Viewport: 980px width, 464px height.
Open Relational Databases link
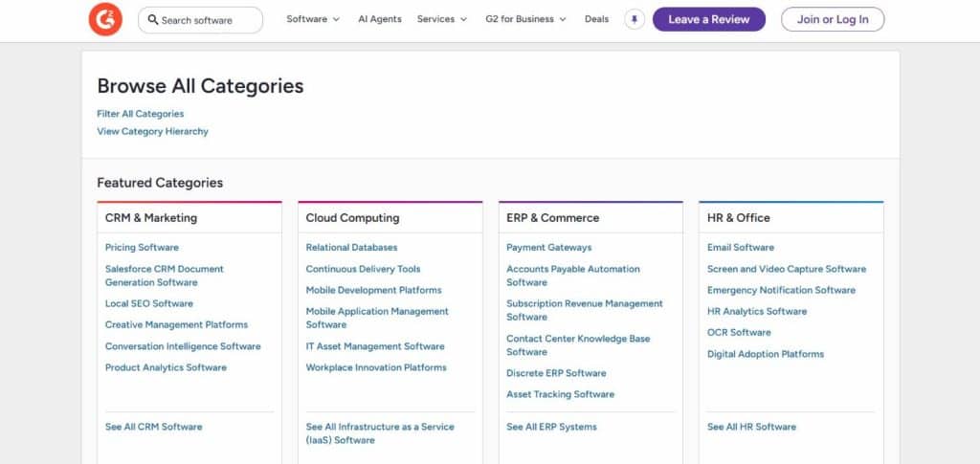[352, 248]
